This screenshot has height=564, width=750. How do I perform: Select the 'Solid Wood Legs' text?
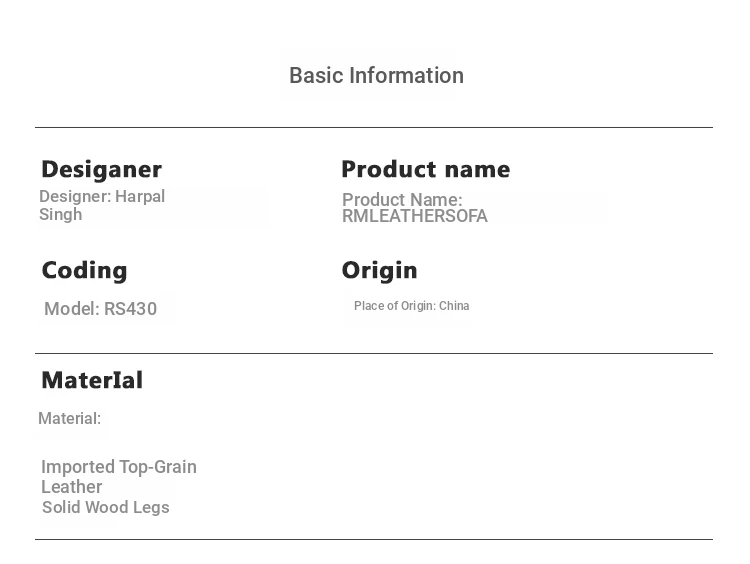click(x=106, y=508)
